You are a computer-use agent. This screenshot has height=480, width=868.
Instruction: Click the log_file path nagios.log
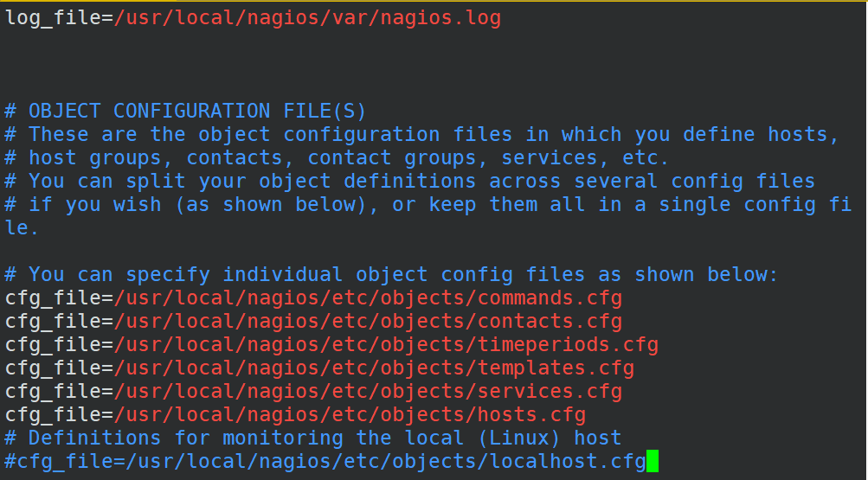307,18
